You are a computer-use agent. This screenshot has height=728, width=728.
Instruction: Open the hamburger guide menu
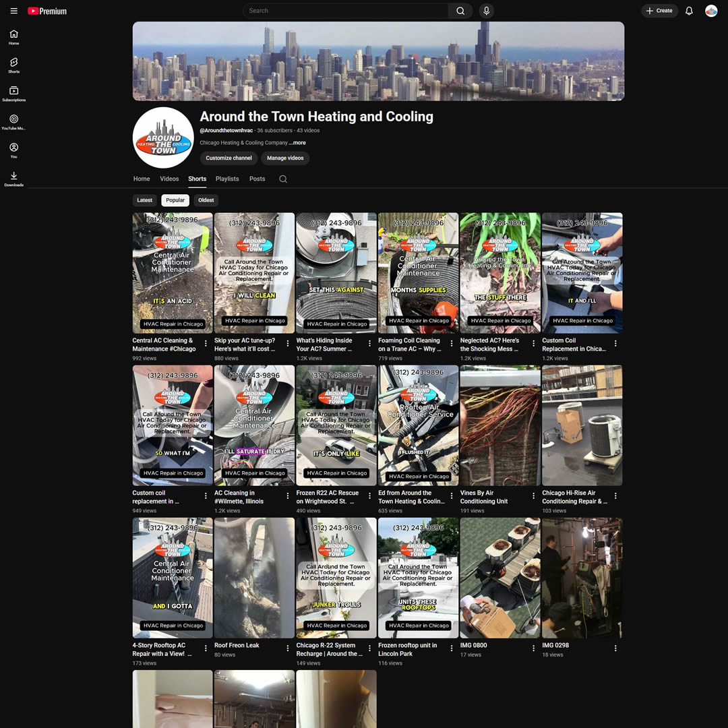point(13,11)
